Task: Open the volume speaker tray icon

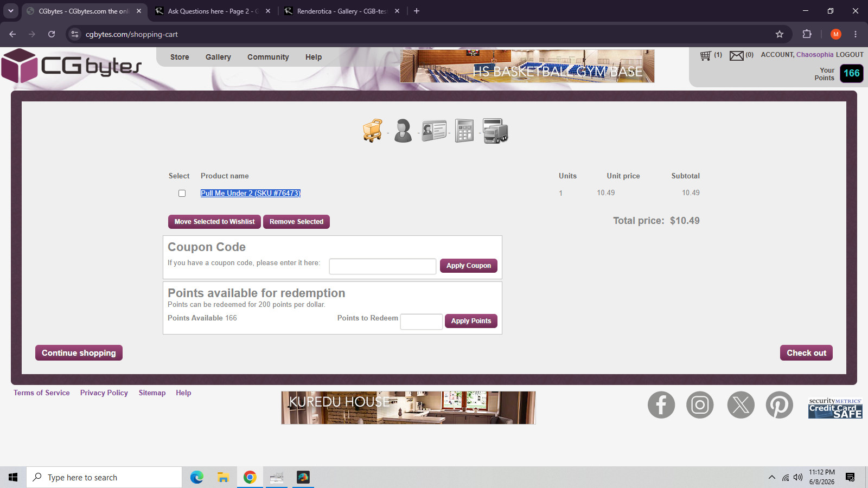Action: point(798,477)
